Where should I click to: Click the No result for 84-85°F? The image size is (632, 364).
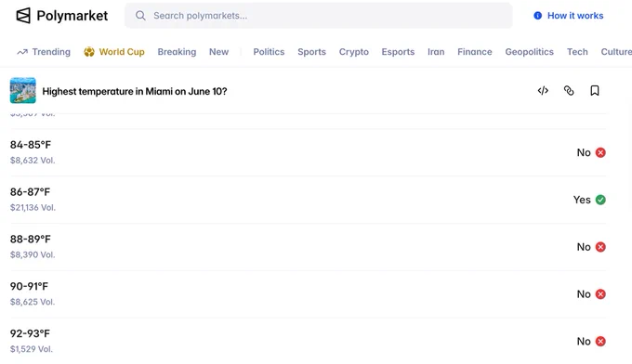[584, 152]
